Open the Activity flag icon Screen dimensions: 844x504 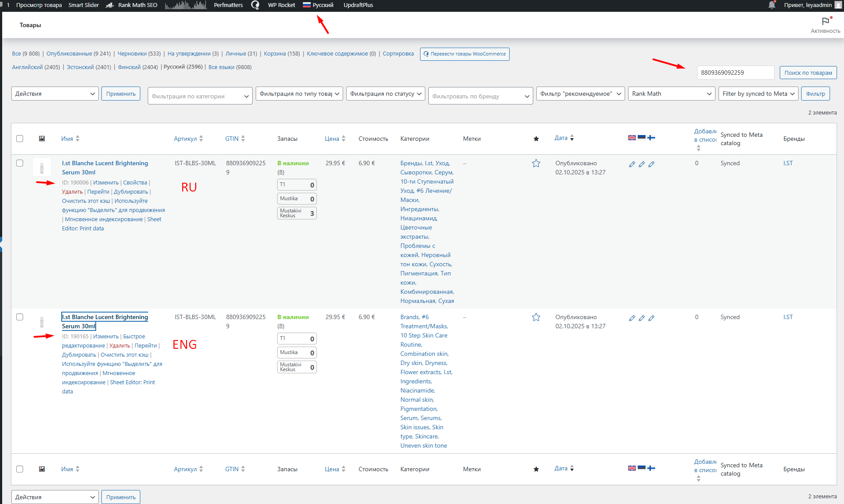click(x=825, y=21)
